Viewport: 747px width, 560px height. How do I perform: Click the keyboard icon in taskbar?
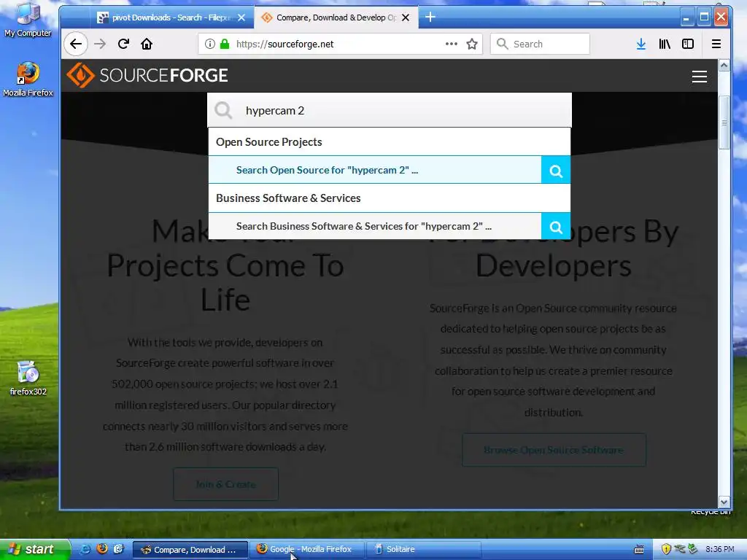coord(639,550)
